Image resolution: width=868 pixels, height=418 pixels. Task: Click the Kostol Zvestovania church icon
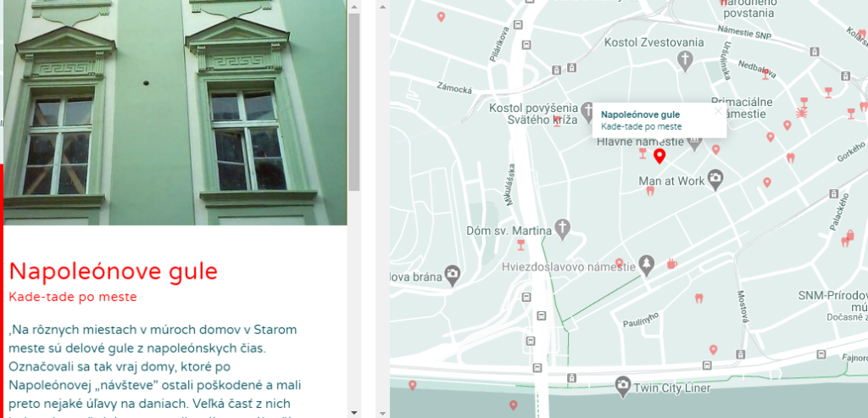click(x=685, y=59)
